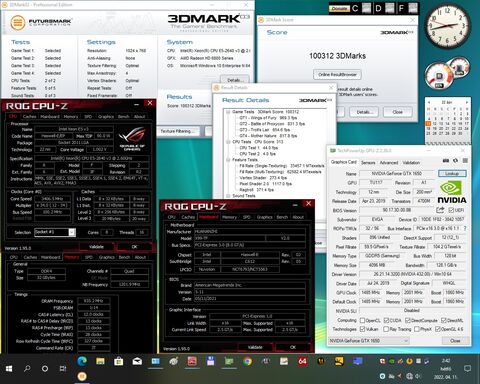Click the BIOS share/export icon in GPU-Z
The width and height of the screenshot is (480, 384).
(x=440, y=210)
